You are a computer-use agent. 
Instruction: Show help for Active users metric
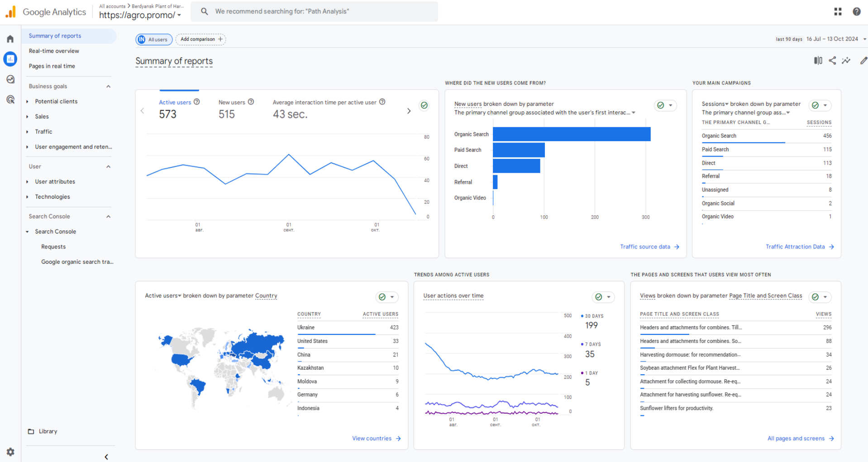pos(197,102)
